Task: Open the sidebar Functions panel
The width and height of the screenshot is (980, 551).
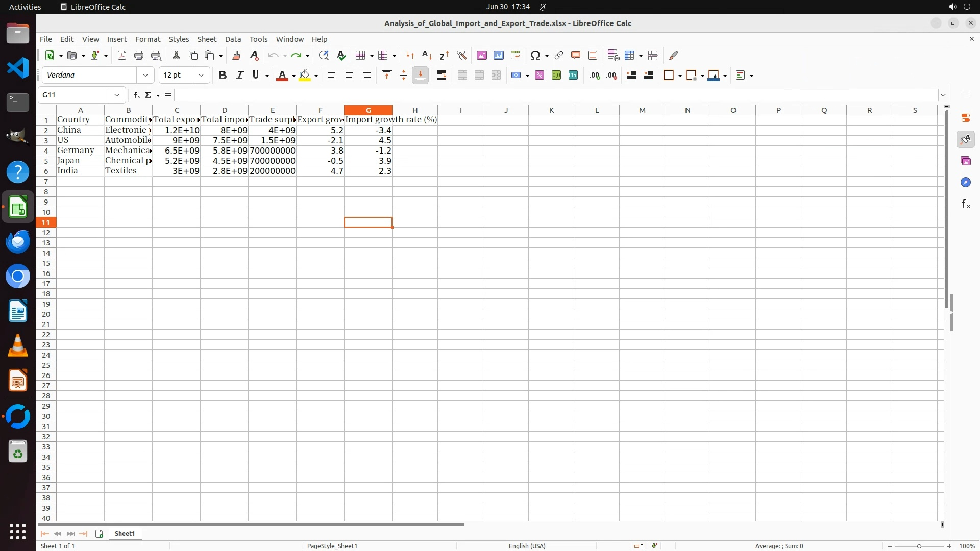Action: (x=966, y=204)
